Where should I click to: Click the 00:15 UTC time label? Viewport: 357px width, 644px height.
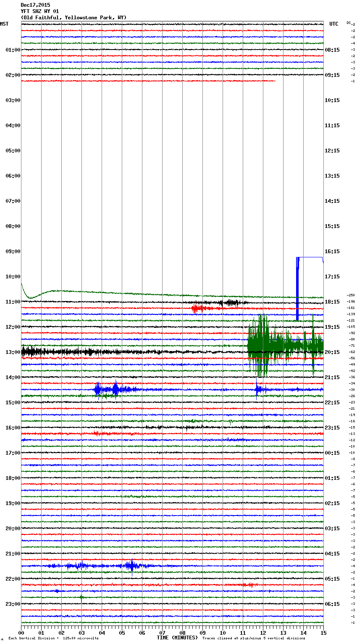tap(332, 453)
